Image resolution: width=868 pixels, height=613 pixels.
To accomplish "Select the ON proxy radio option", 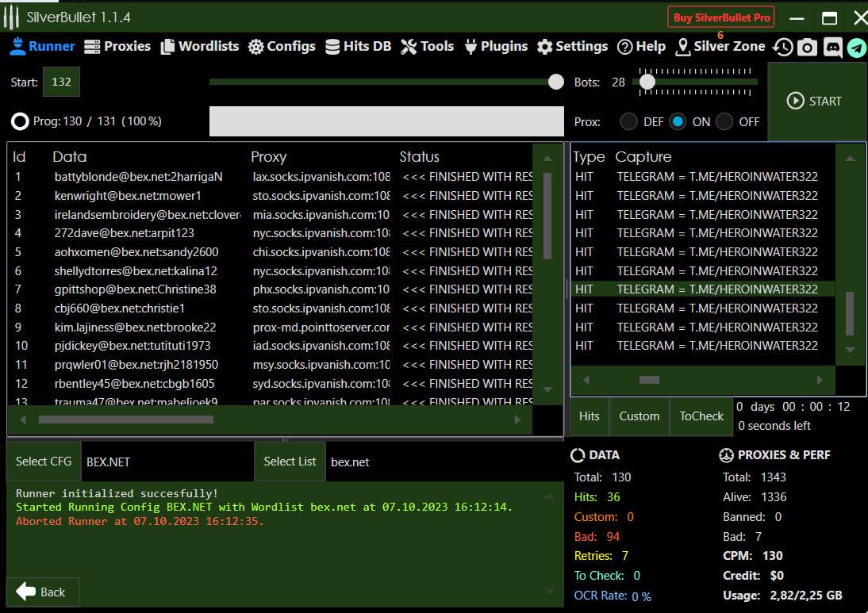I will 678,121.
